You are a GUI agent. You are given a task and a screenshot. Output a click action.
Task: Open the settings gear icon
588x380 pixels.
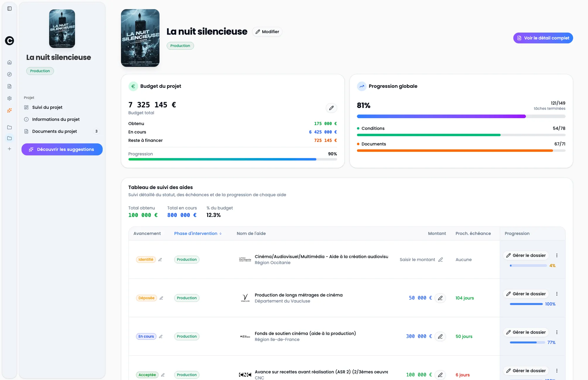click(9, 98)
